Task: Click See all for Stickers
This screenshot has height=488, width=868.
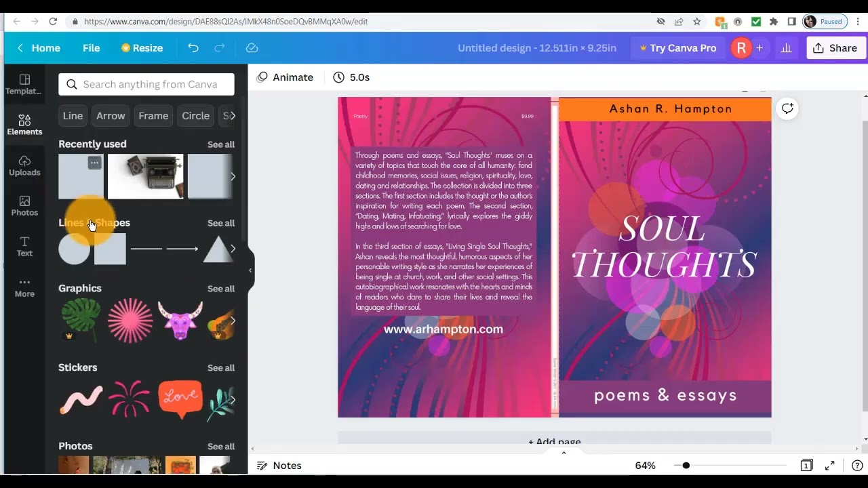Action: (221, 368)
